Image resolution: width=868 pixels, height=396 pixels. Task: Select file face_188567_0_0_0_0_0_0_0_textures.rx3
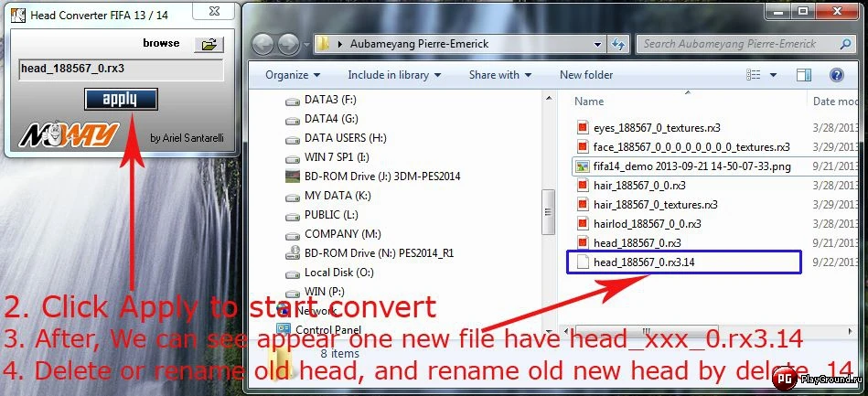(691, 147)
